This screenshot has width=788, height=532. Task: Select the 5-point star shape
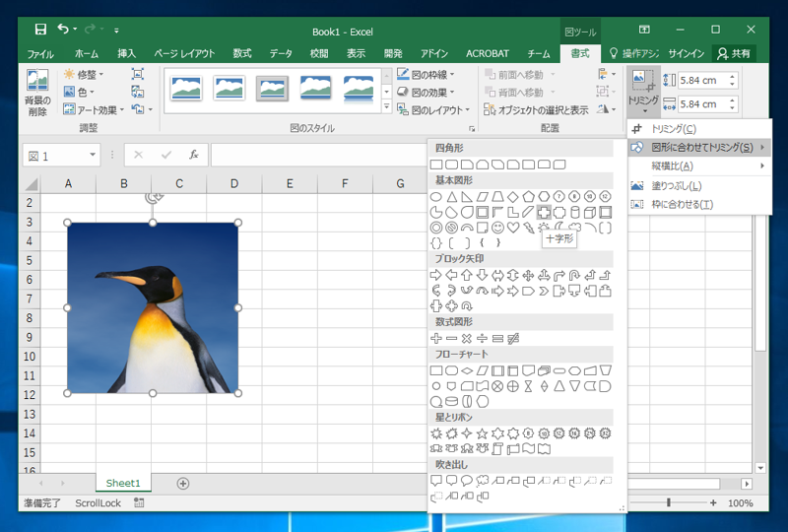click(482, 432)
